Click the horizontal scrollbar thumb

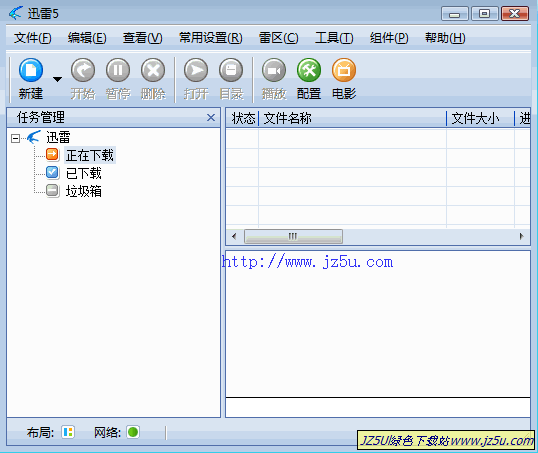[x=293, y=236]
